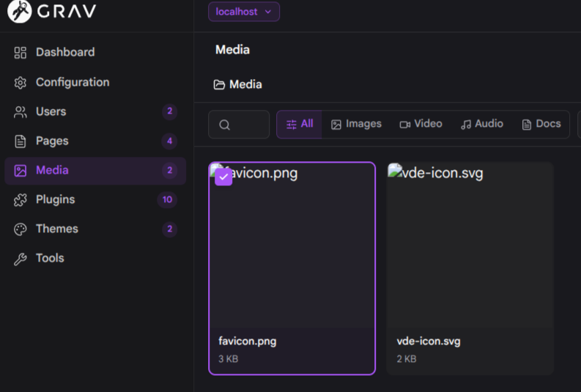This screenshot has width=581, height=392.
Task: Select the vde-icon.svg thumbnail
Action: tap(470, 245)
